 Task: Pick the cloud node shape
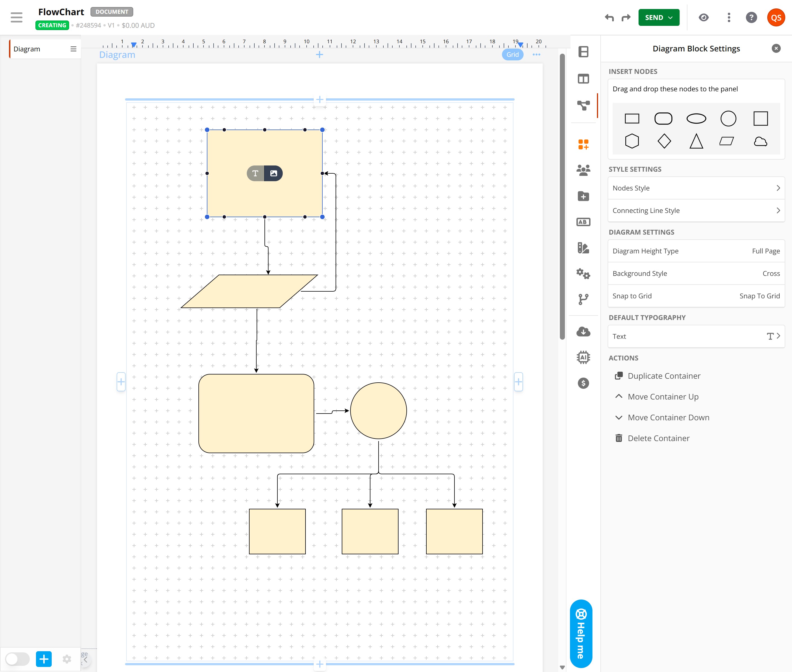760,142
